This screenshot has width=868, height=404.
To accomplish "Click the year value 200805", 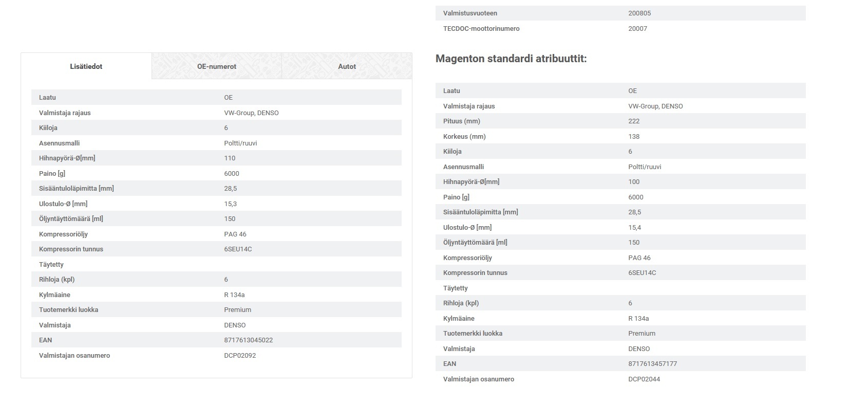I will coord(639,13).
